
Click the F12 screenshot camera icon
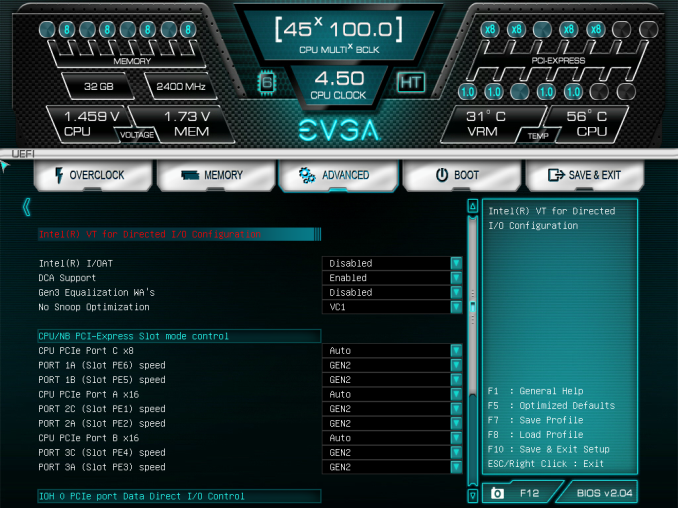pos(497,493)
